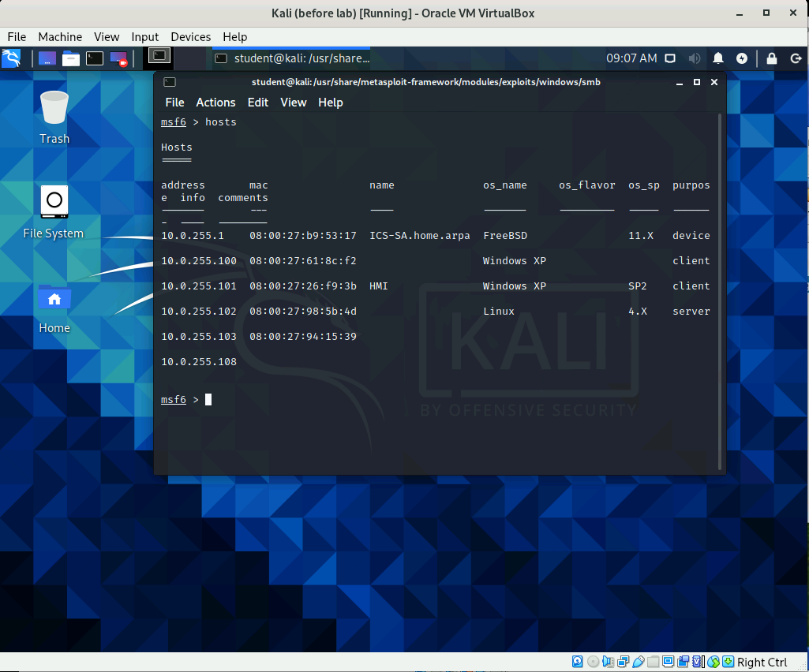
Task: Open the VirtualBox Machine menu
Action: [x=60, y=36]
